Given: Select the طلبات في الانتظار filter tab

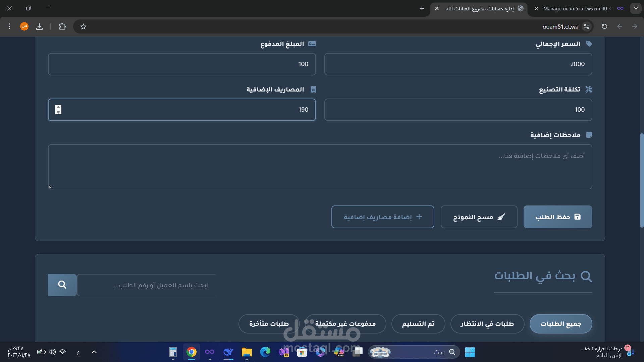Looking at the screenshot, I should pyautogui.click(x=487, y=324).
